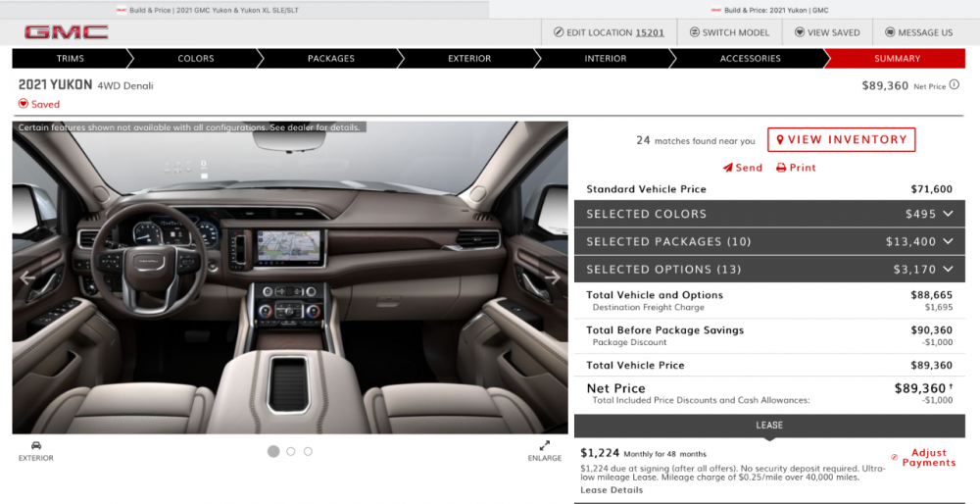Select the second image carousel dot
980x504 pixels.
[x=291, y=451]
